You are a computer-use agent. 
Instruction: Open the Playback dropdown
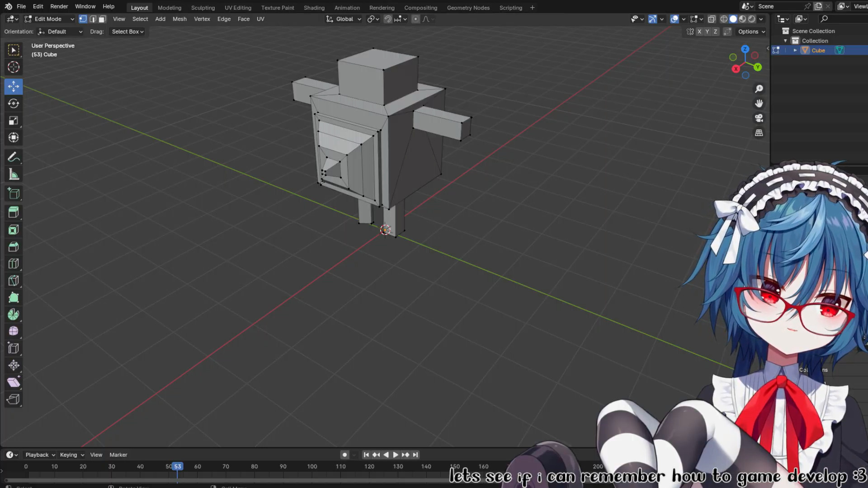[x=40, y=455]
